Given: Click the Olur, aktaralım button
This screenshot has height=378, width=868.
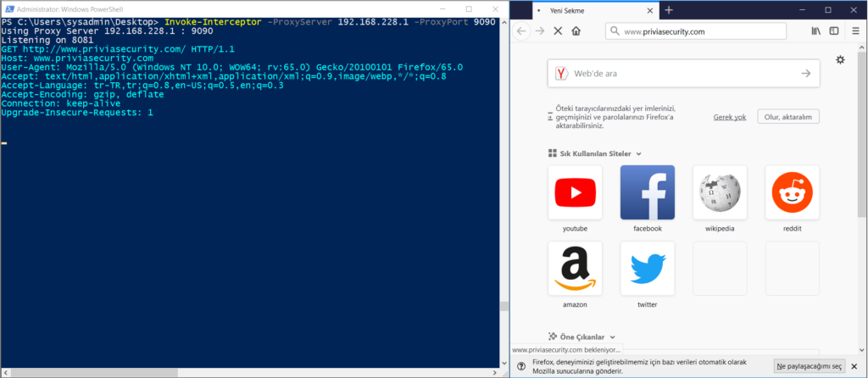Looking at the screenshot, I should (788, 117).
